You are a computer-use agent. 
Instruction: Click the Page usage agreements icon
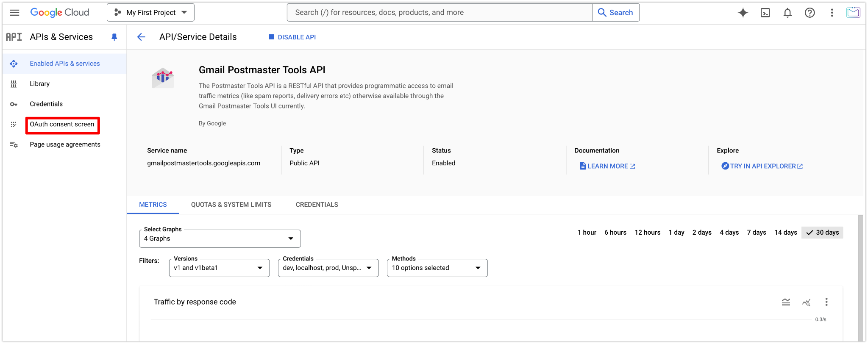pyautogui.click(x=14, y=144)
